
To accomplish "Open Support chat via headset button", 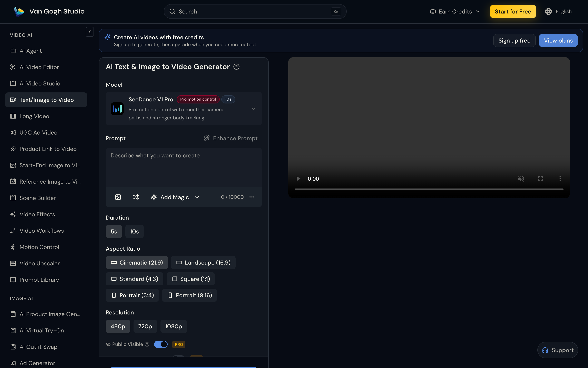I will coord(558,350).
